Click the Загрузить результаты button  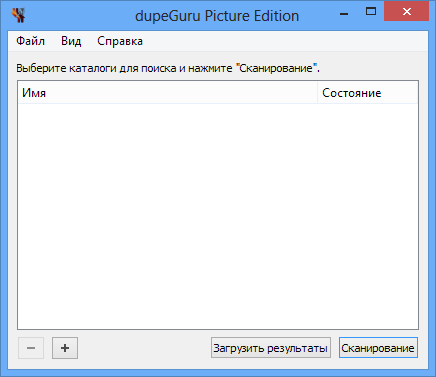point(271,348)
